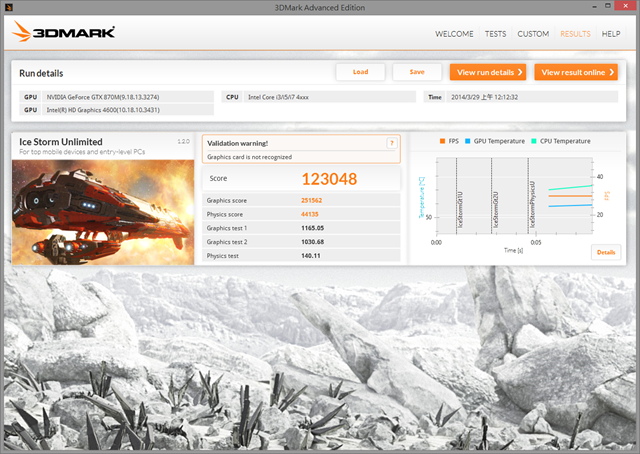Click the NVIDIA GeForce GTX 870M field
640x454 pixels.
point(127,97)
